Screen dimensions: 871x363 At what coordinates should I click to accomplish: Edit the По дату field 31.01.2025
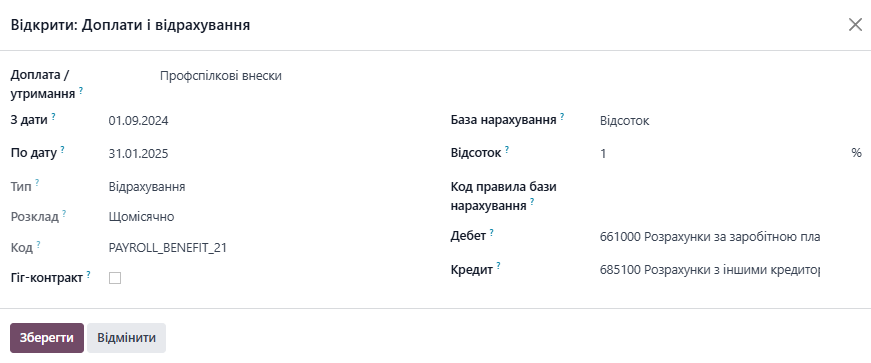267,154
